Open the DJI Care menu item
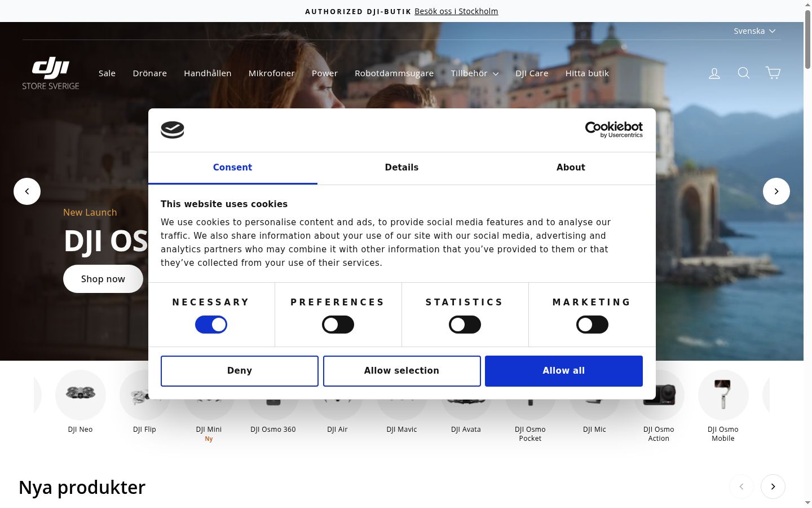 point(532,73)
